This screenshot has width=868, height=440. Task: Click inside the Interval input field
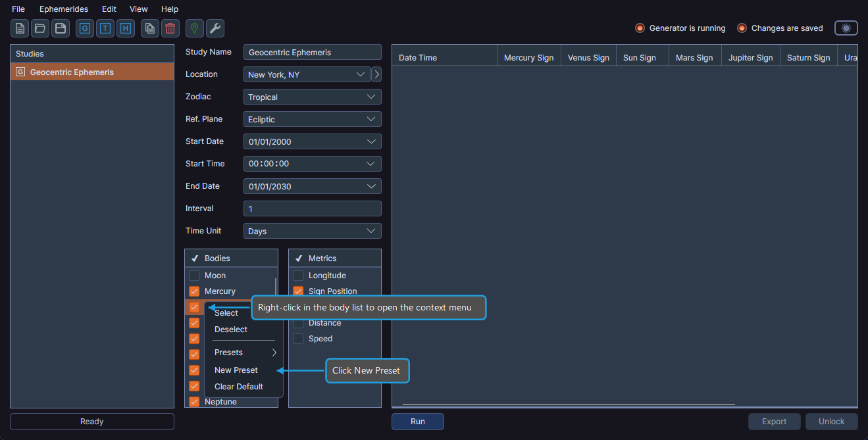pyautogui.click(x=312, y=208)
